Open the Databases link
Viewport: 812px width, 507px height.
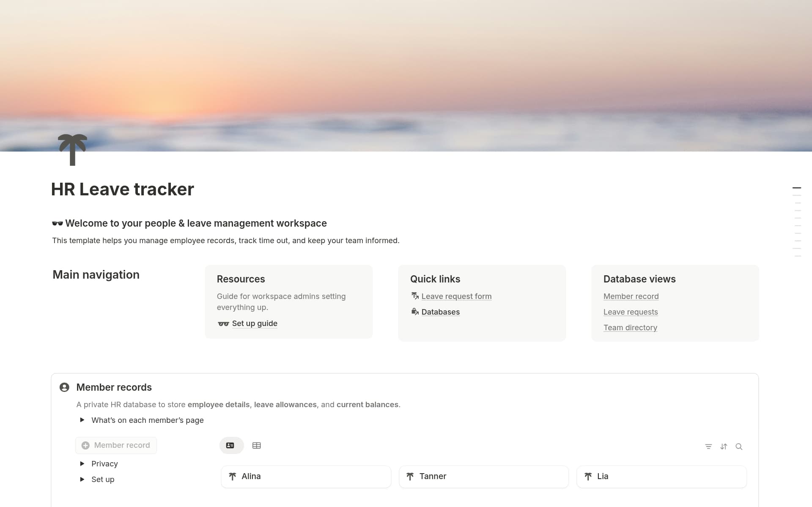point(440,312)
